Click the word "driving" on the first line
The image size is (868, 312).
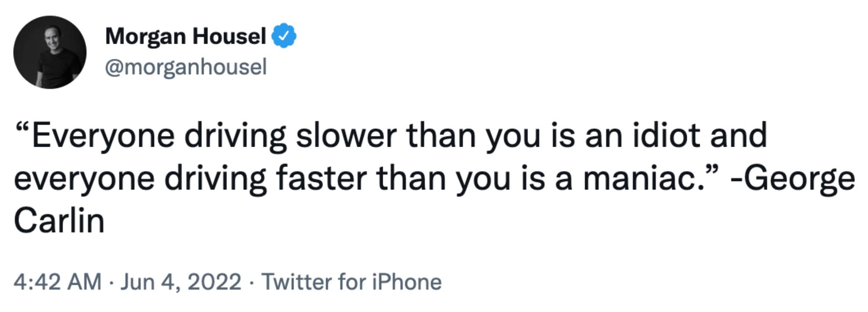(x=235, y=136)
